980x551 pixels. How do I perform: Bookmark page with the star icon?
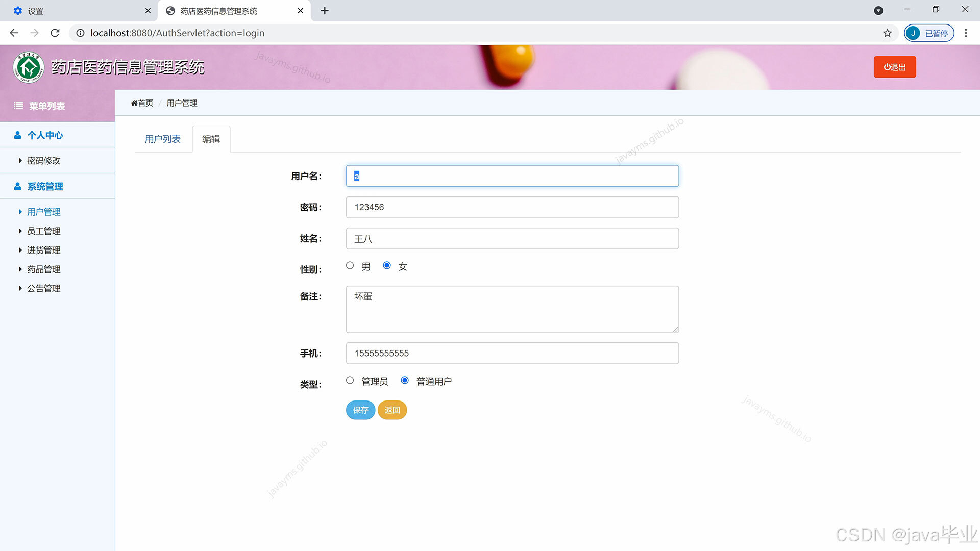[887, 33]
